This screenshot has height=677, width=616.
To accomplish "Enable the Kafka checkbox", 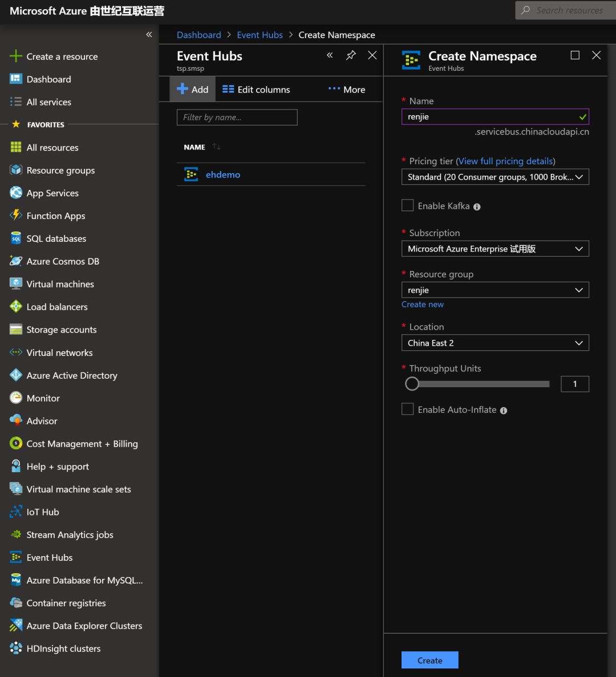I will (x=407, y=206).
